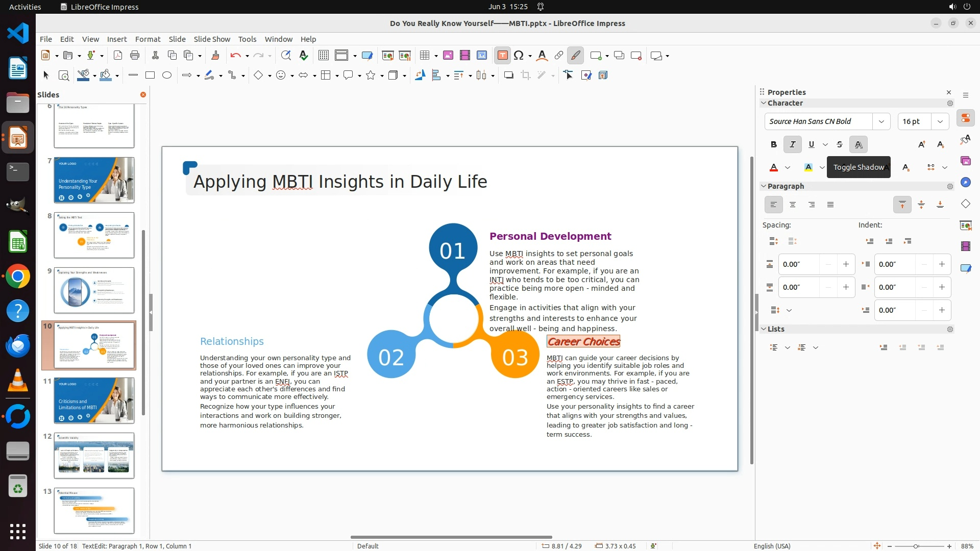This screenshot has width=980, height=551.
Task: Collapse the Paragraph section
Action: pyautogui.click(x=764, y=186)
